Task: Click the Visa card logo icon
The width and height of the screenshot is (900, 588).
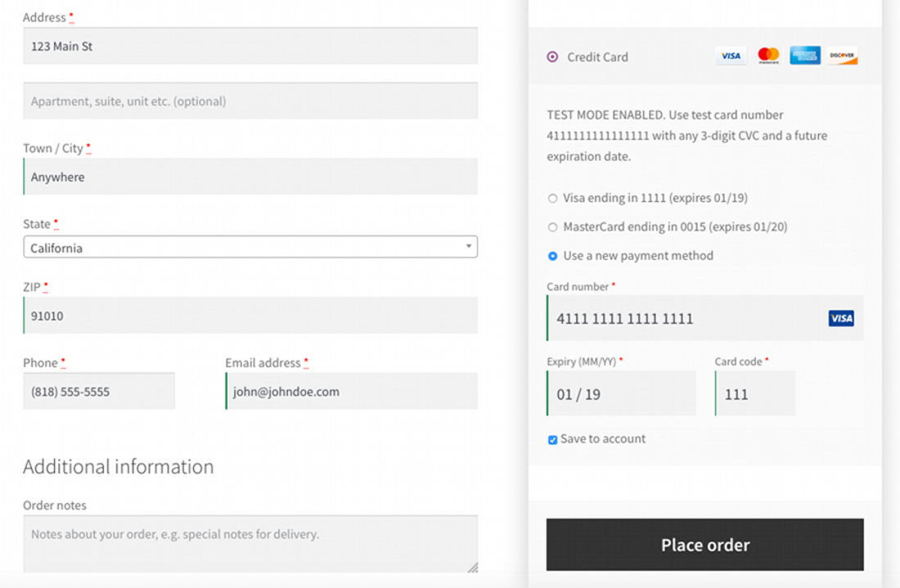Action: click(731, 56)
